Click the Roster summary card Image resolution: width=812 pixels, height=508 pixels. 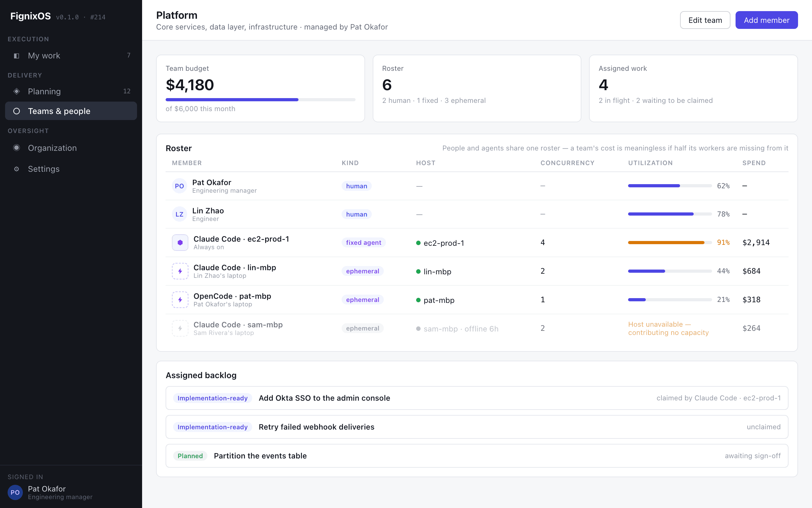click(477, 88)
